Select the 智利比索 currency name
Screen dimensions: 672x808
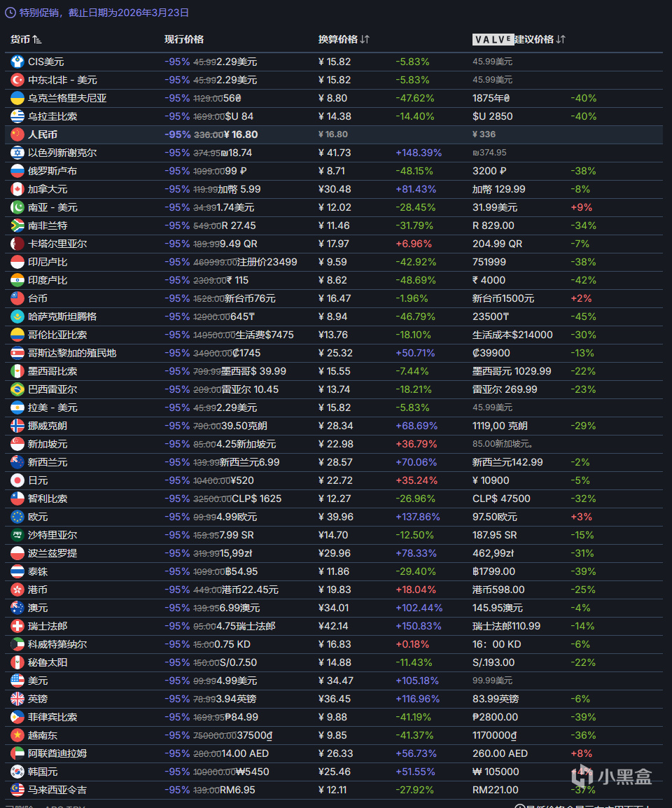pos(48,499)
